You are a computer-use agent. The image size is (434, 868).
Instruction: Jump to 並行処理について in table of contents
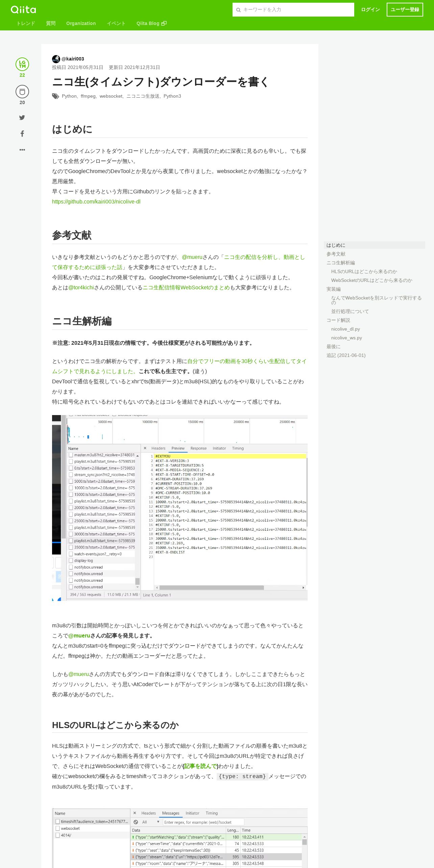pyautogui.click(x=350, y=311)
